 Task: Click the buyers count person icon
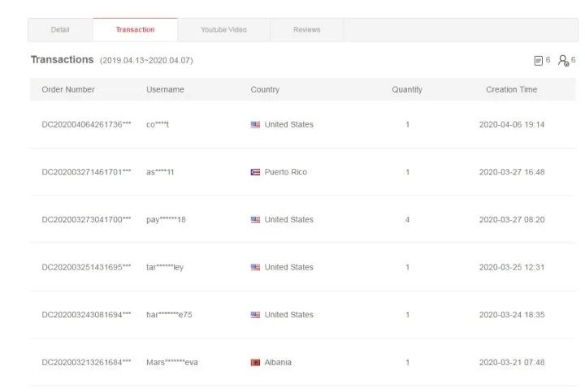pyautogui.click(x=563, y=61)
